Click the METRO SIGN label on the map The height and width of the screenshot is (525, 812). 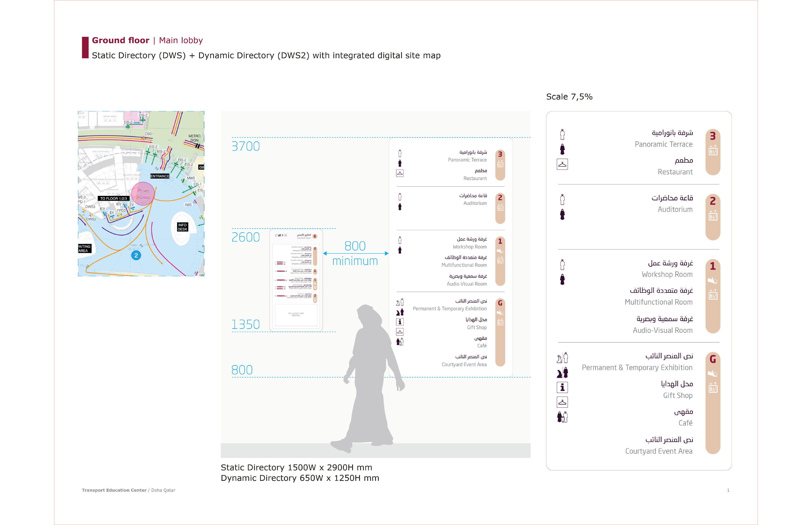[195, 138]
